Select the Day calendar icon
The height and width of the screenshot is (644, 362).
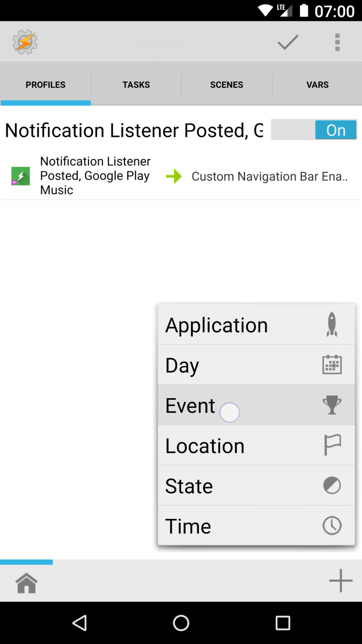tap(331, 364)
